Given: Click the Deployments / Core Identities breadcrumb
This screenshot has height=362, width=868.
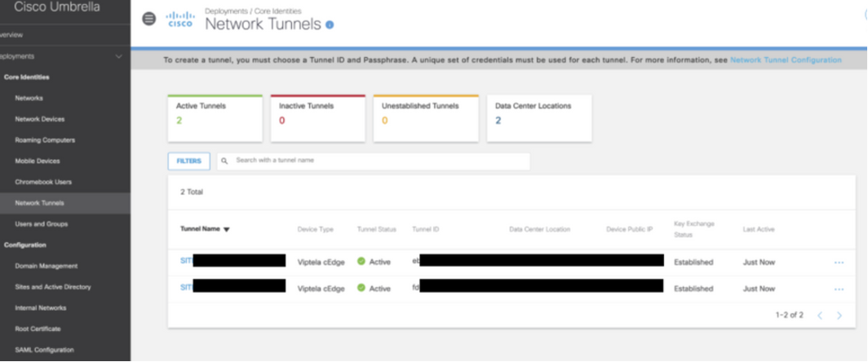Looking at the screenshot, I should coord(253,11).
